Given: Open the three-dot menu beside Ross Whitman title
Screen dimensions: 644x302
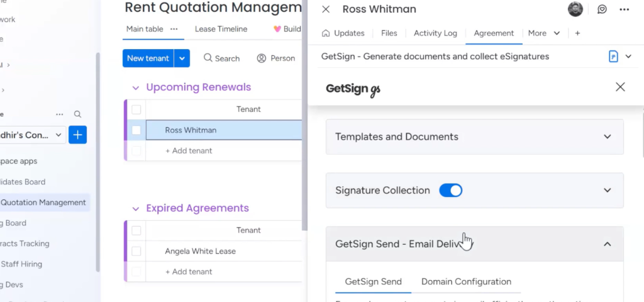Looking at the screenshot, I should click(x=625, y=9).
